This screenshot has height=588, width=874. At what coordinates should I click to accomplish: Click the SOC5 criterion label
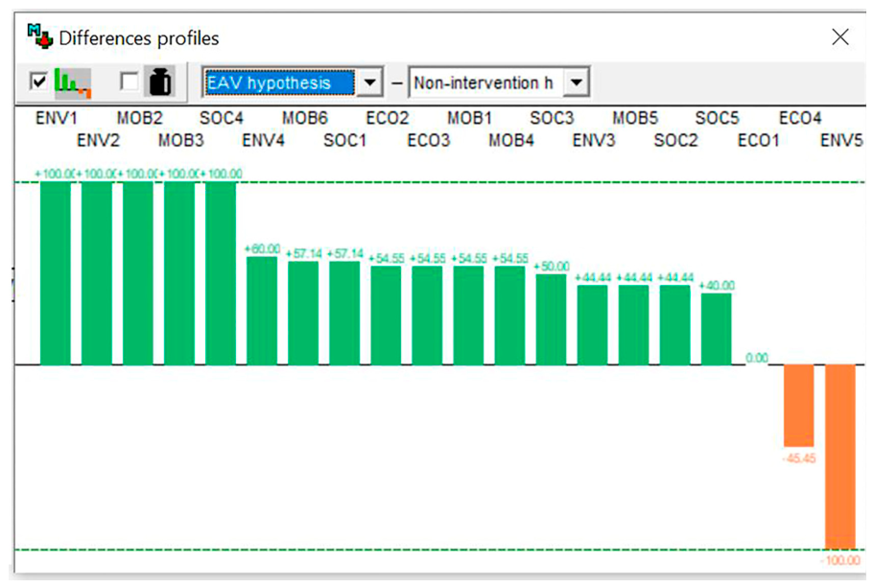click(x=717, y=118)
